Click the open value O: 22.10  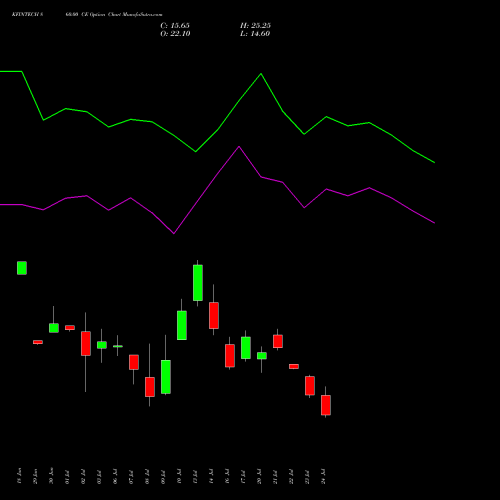click(x=175, y=34)
